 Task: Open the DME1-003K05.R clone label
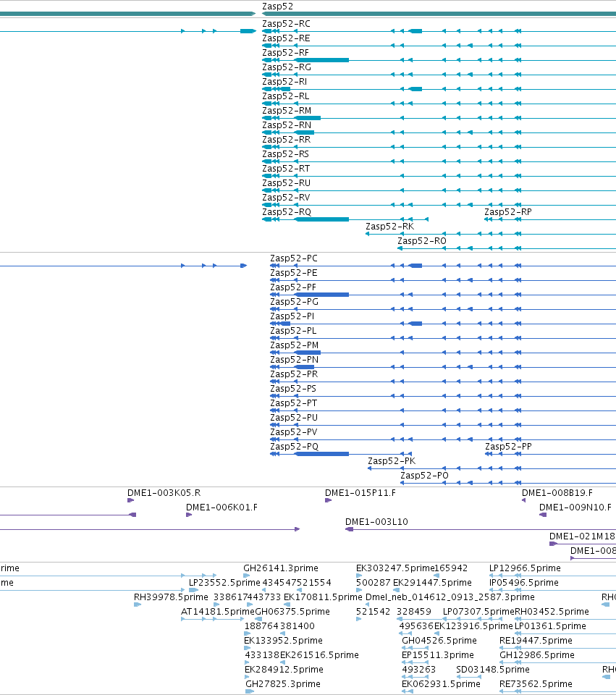(x=164, y=493)
